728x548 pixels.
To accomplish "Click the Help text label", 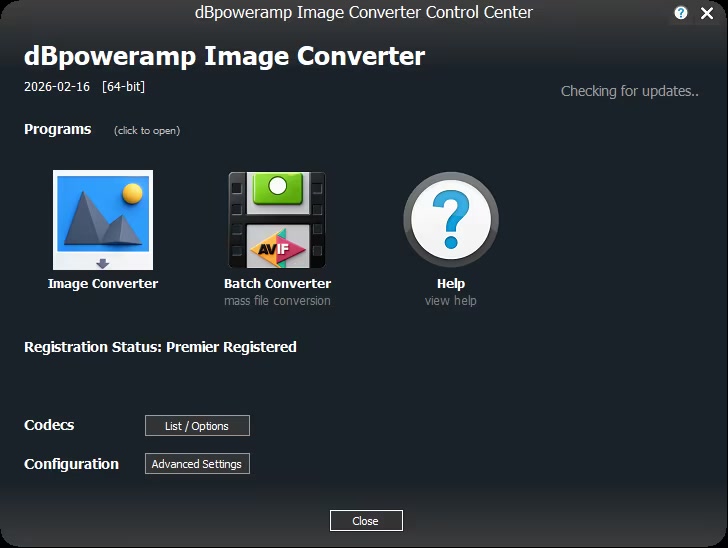I will [x=450, y=284].
